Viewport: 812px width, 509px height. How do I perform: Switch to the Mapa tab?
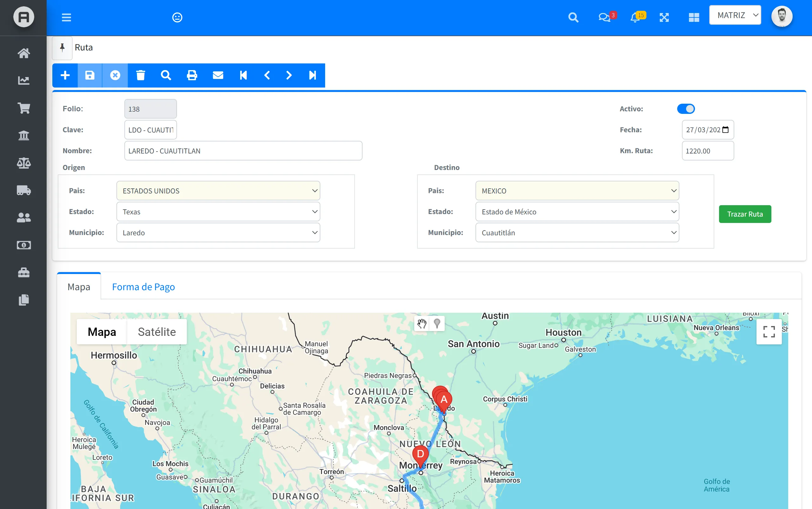[79, 286]
